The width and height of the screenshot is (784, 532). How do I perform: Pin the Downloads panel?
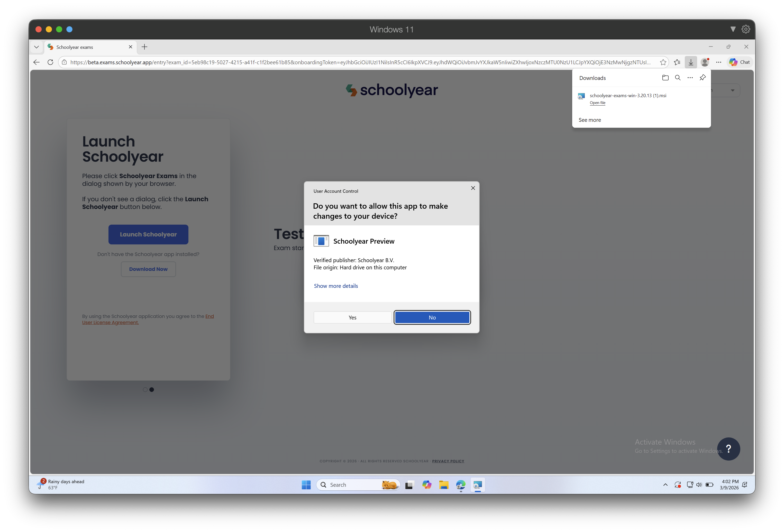[703, 78]
